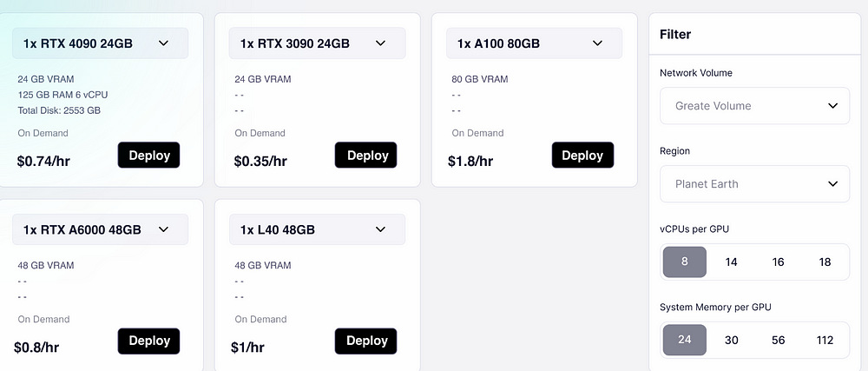Expand the 1x L40 48GB dropdown

[317, 230]
